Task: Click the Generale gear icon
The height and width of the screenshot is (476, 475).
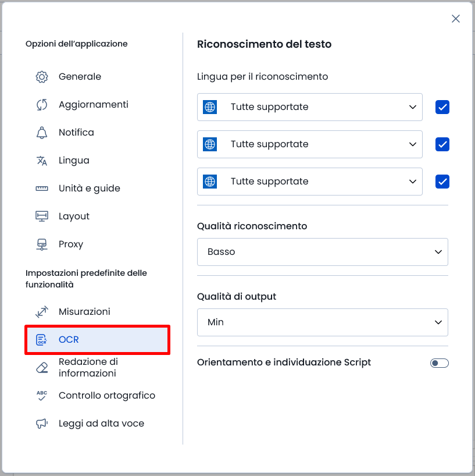Action: 42,77
